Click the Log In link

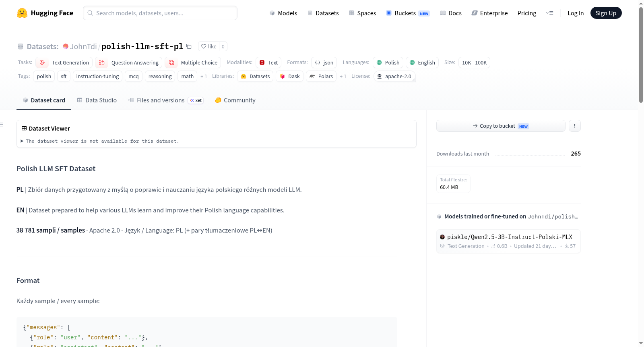(x=576, y=13)
